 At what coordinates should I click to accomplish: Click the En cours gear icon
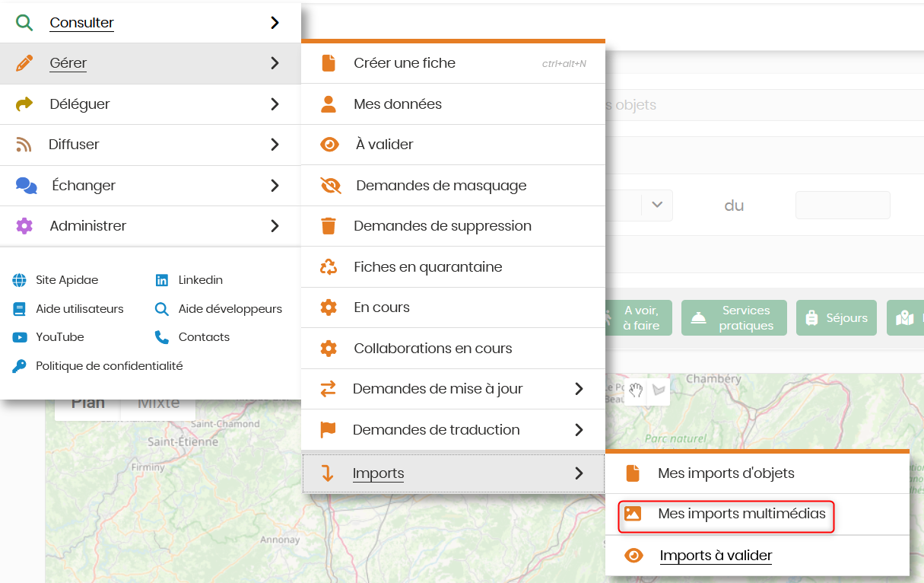329,307
